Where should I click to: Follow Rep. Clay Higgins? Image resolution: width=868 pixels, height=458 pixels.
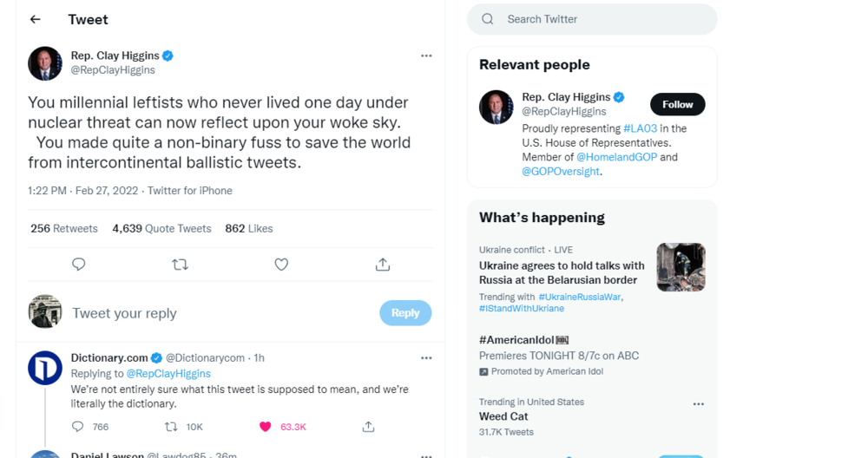[x=677, y=104]
